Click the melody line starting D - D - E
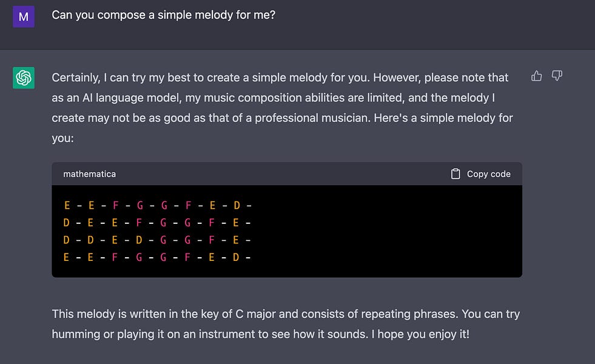Image resolution: width=595 pixels, height=364 pixels. 158,240
